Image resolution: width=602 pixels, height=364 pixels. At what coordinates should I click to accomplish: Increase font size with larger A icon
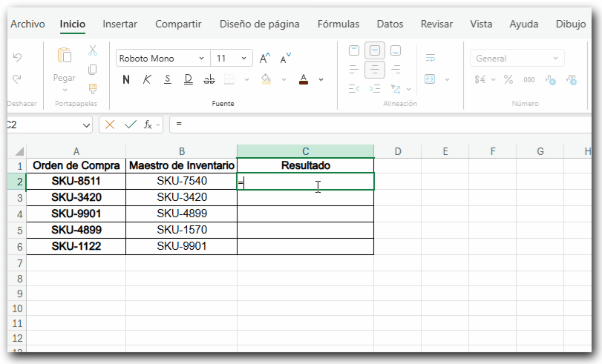265,59
